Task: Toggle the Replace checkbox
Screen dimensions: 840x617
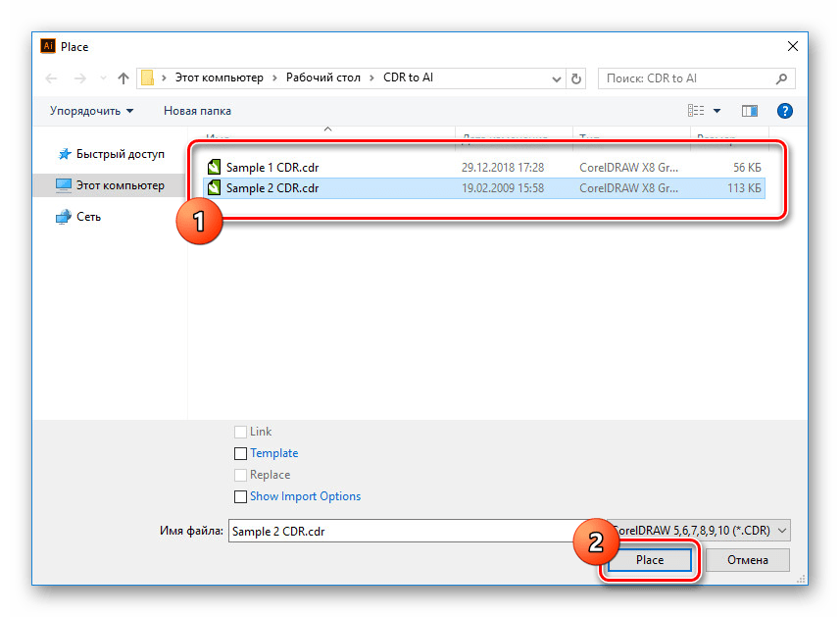Action: click(240, 475)
